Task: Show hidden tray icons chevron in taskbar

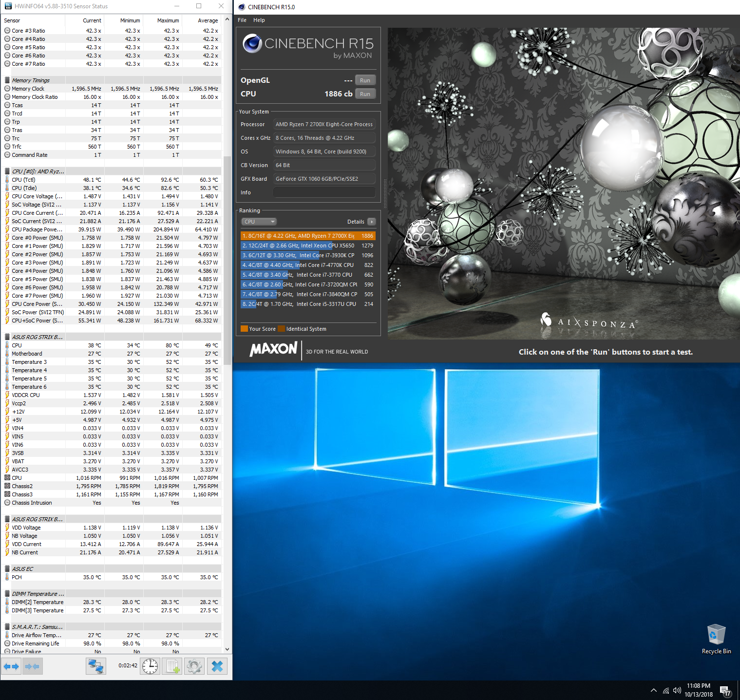Action: (653, 690)
